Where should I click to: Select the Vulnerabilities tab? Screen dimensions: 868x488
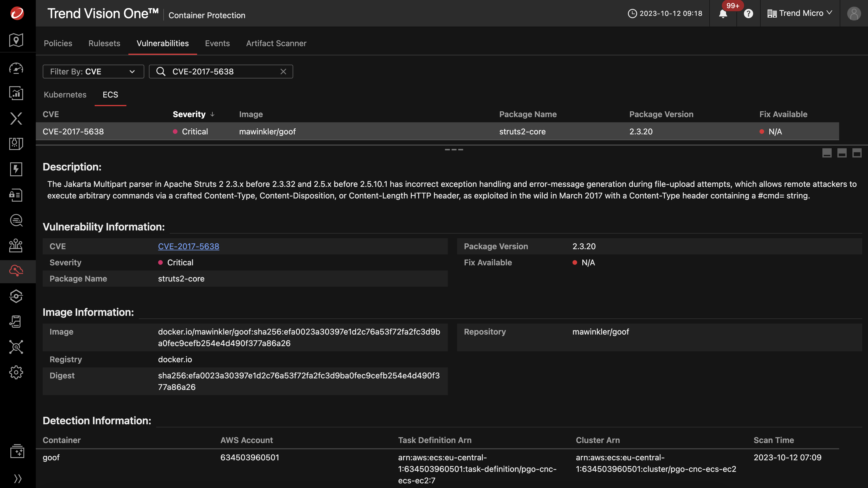point(162,44)
